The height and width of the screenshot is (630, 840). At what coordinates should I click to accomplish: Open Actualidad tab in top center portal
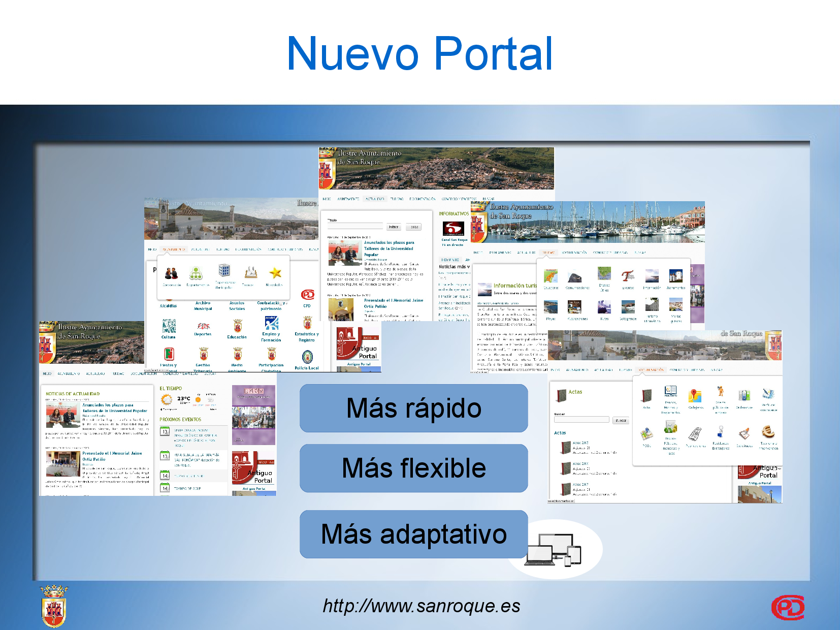(x=375, y=199)
